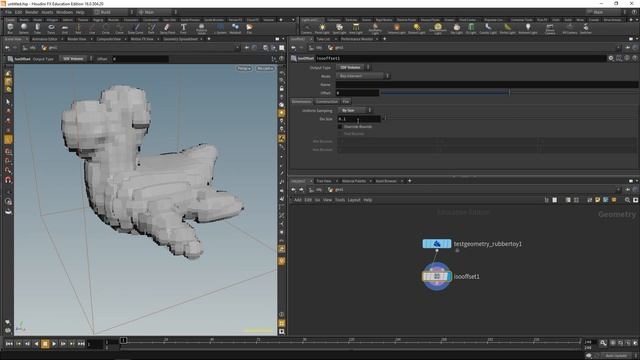This screenshot has width=640, height=360.
Task: Select the File shelf tool
Action: 249,28
